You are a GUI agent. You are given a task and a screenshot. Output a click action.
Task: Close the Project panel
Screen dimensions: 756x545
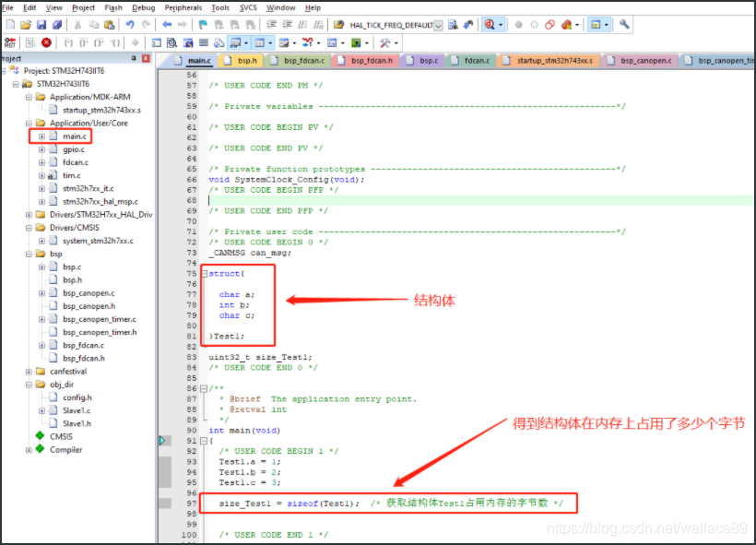point(146,58)
